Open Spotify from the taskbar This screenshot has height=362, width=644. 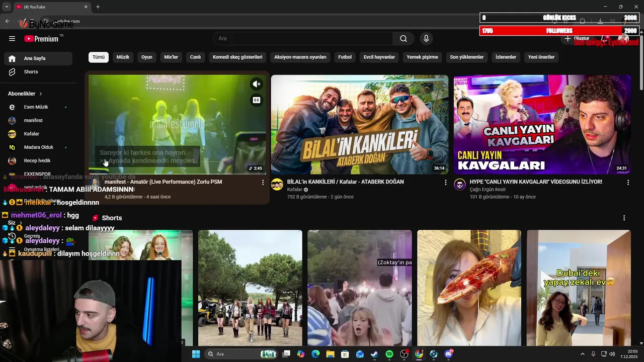pos(389,354)
